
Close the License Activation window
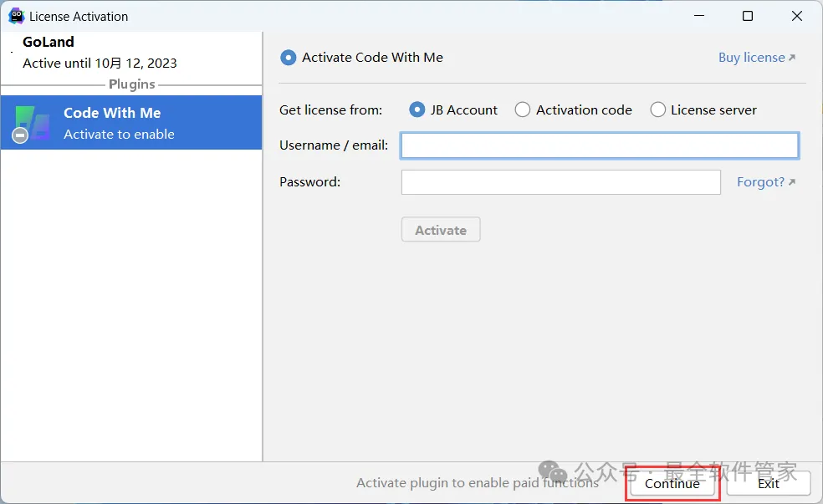point(797,16)
